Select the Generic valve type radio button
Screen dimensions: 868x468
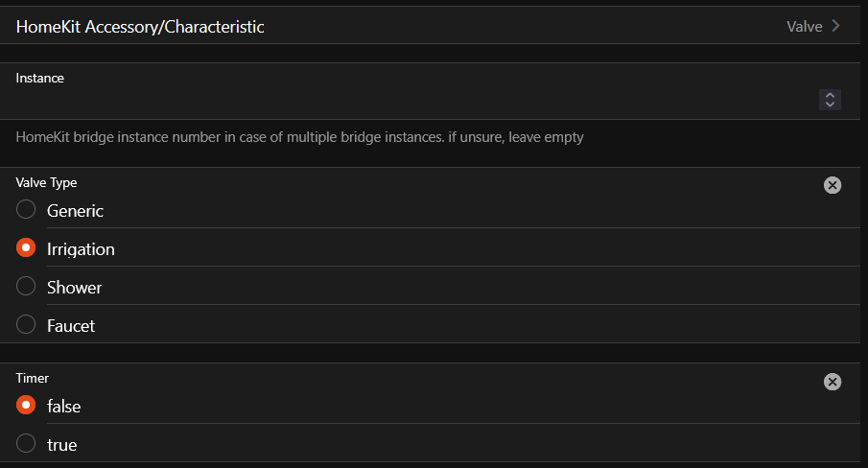(x=26, y=210)
